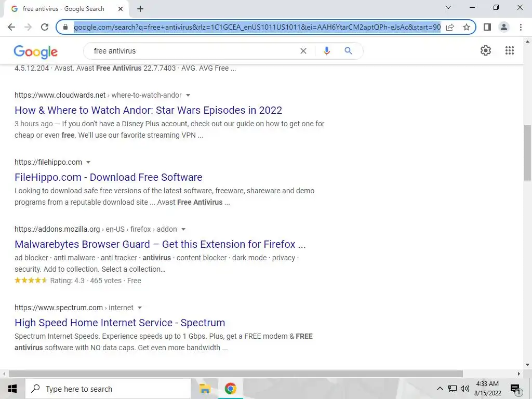This screenshot has height=399, width=532.
Task: Click the Windows taskbar search box
Action: pos(108,389)
